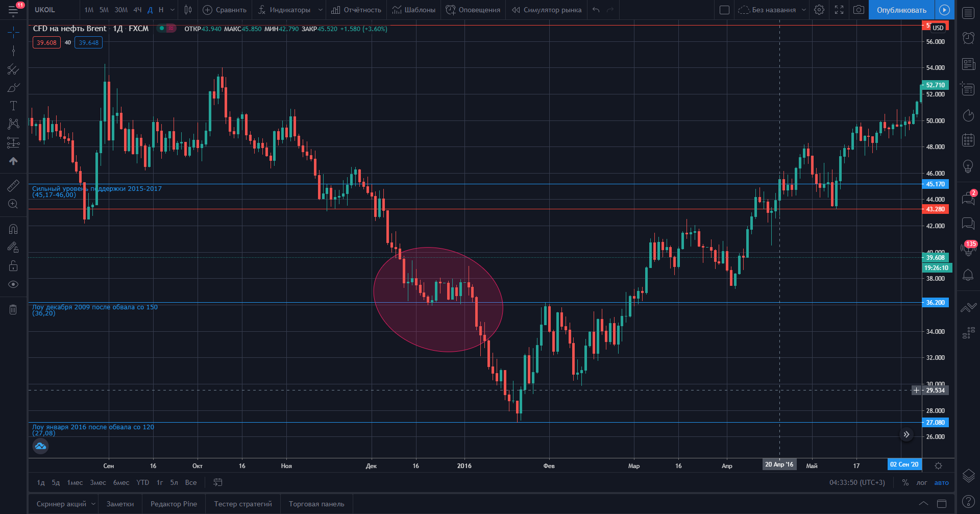Activate the Magnet mode icon

pos(13,229)
